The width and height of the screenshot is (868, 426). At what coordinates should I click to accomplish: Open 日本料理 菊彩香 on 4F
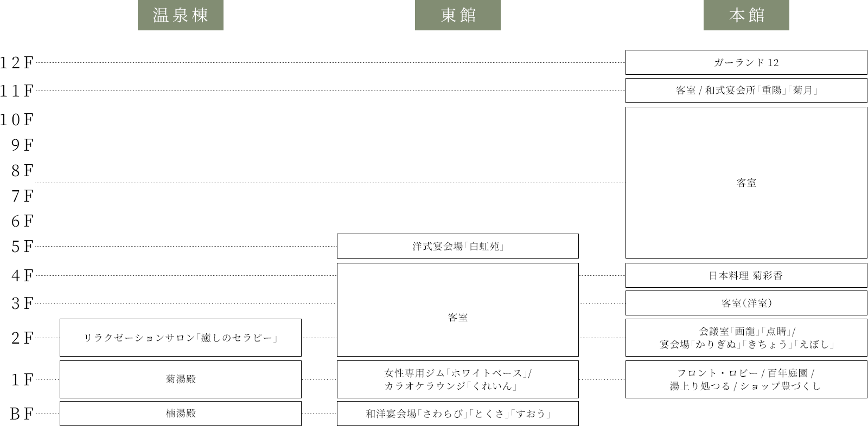click(x=746, y=275)
